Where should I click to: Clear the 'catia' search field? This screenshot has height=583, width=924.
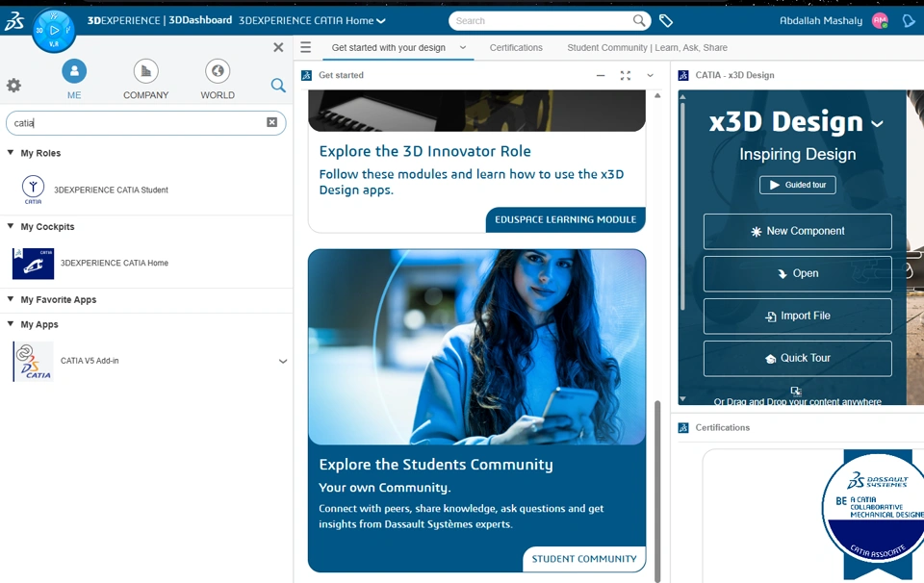click(x=271, y=122)
